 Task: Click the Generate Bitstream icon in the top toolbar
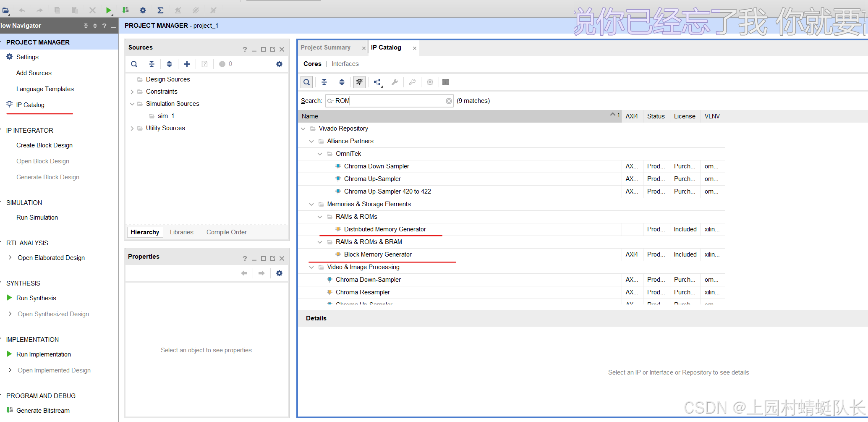coord(125,10)
